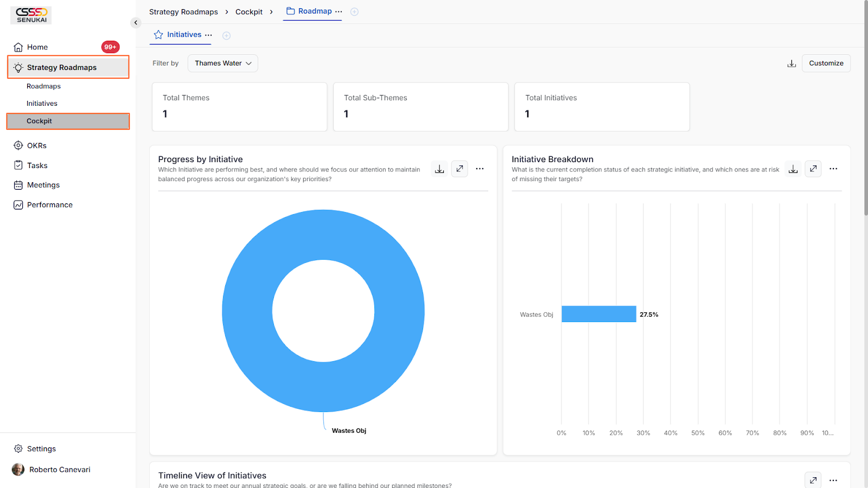Expand the Initiative Breakdown chart fullscreen
Screen dimensions: 868x488
813,169
